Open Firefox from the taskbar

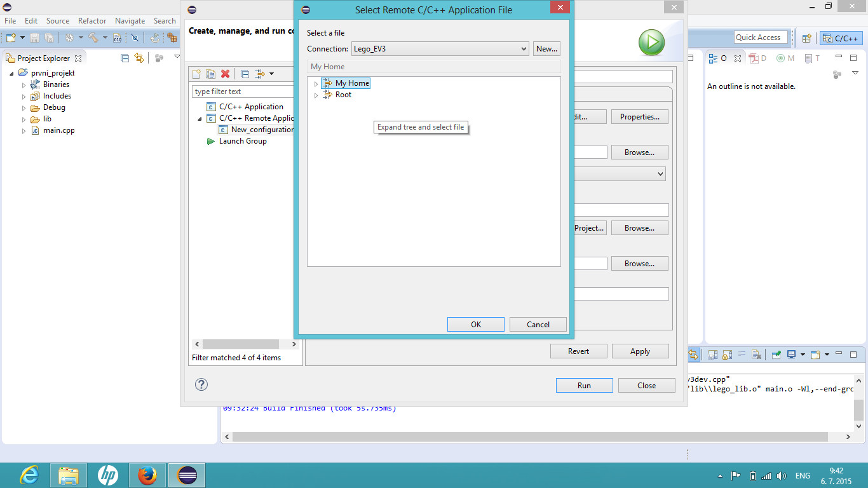(147, 475)
